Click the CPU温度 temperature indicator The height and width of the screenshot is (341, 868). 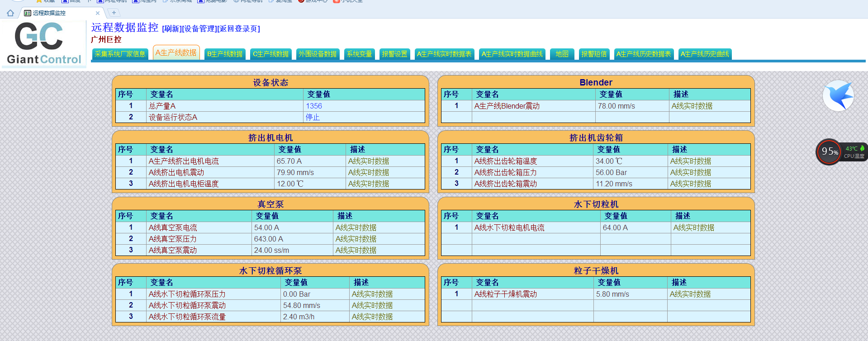854,152
